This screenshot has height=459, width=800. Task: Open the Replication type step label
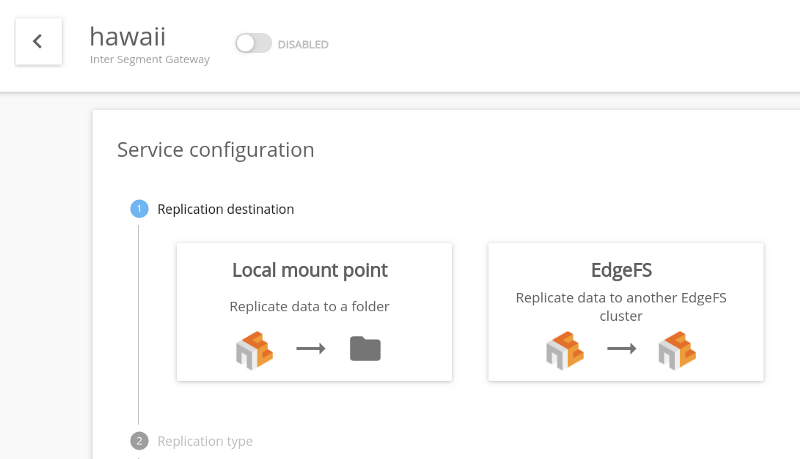tap(205, 441)
